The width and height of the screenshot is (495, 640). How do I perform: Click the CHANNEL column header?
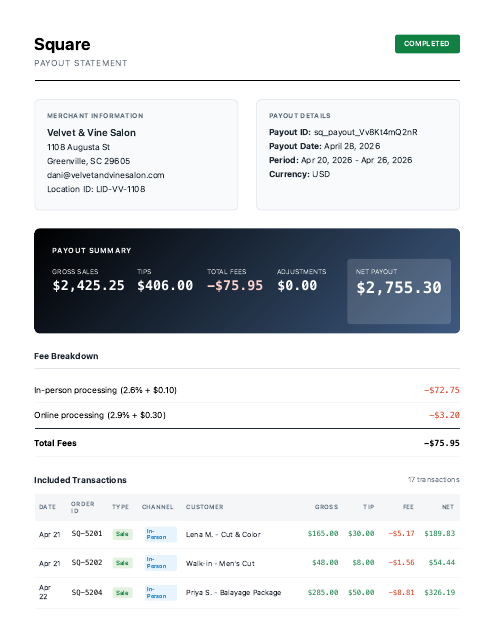(158, 507)
